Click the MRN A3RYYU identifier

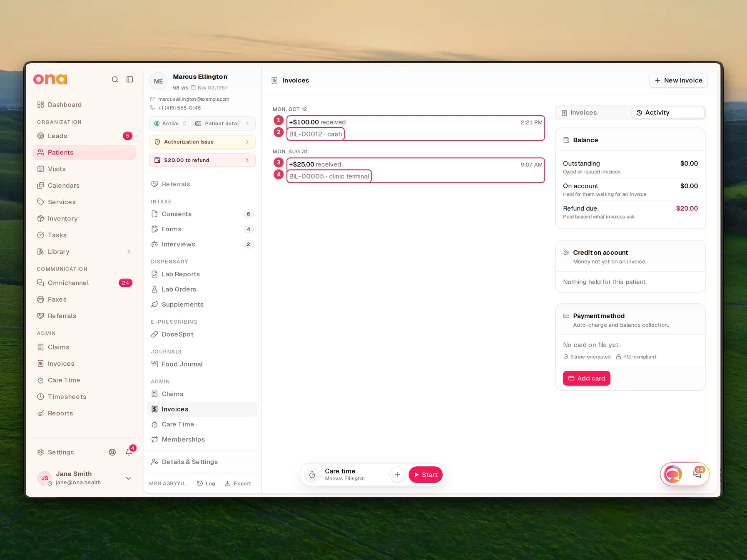click(168, 483)
